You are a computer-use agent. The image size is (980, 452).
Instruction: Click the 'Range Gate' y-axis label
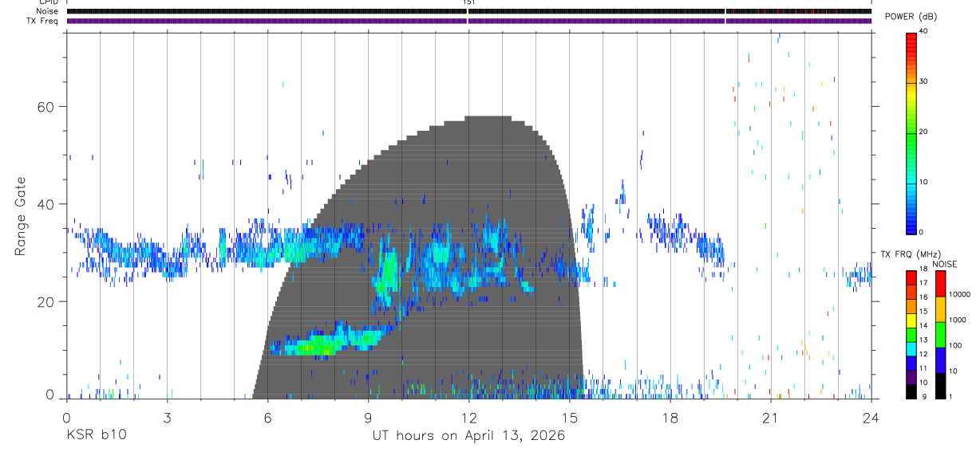(x=20, y=216)
